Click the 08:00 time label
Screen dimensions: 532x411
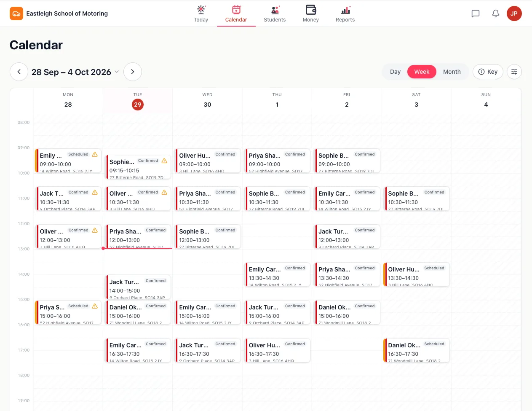pyautogui.click(x=24, y=123)
